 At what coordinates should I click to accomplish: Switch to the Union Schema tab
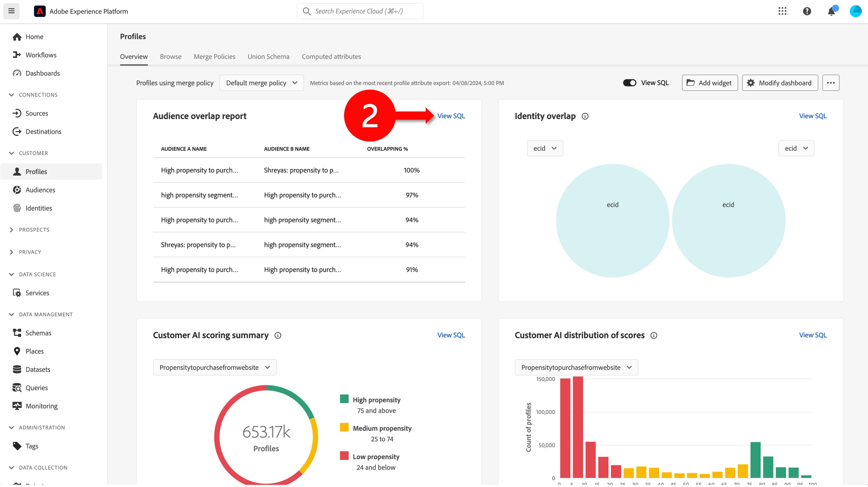tap(268, 57)
